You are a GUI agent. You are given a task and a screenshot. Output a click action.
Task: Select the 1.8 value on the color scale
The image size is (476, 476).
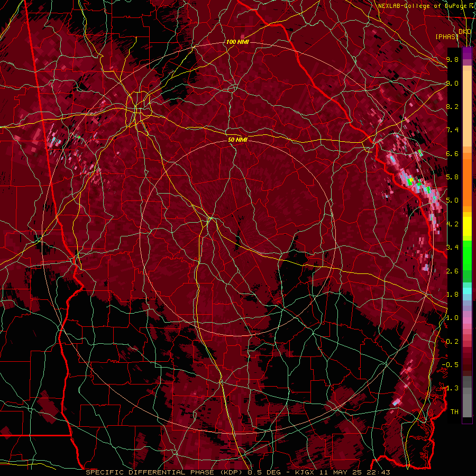point(452,295)
